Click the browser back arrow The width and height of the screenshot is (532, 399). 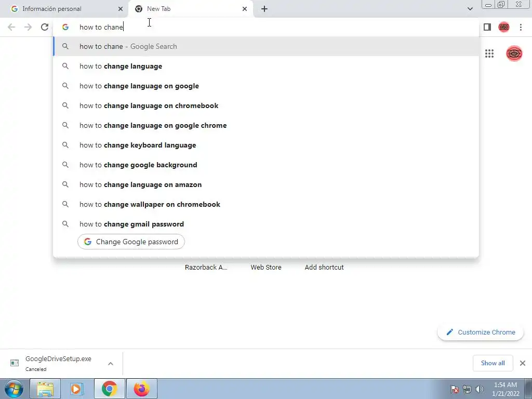(11, 27)
